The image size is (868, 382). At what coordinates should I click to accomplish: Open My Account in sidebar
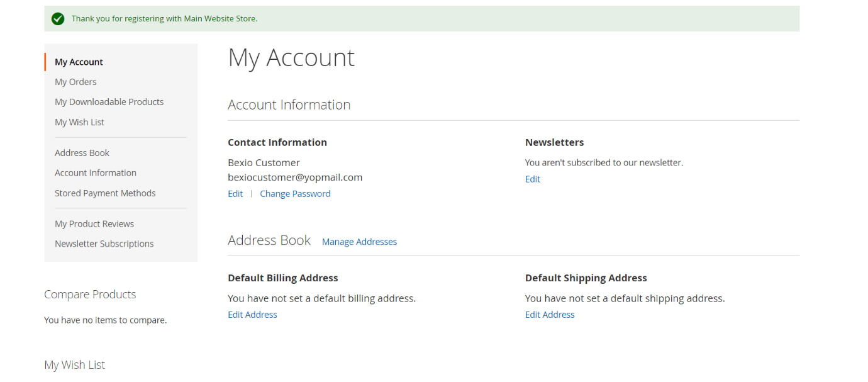click(79, 62)
